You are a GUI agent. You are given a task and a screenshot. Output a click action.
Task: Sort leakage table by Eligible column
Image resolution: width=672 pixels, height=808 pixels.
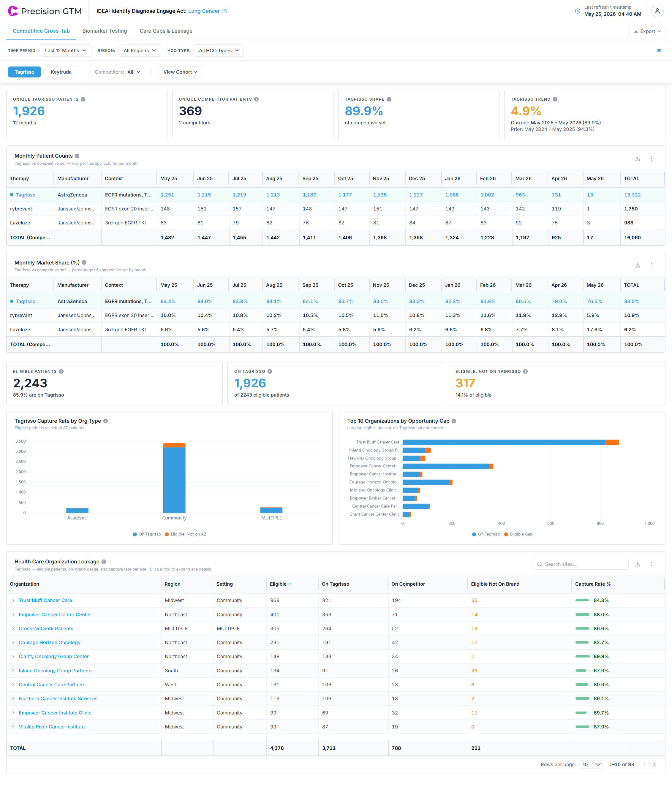tap(281, 584)
